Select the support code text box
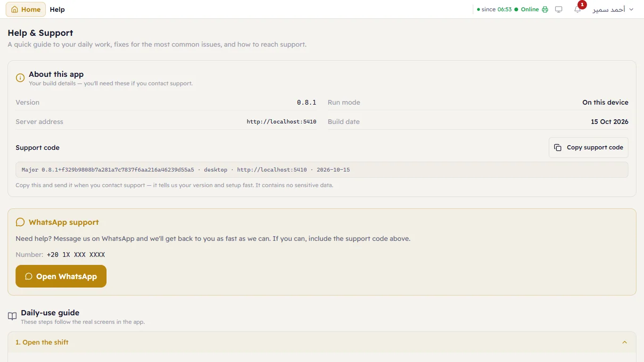 tap(322, 170)
